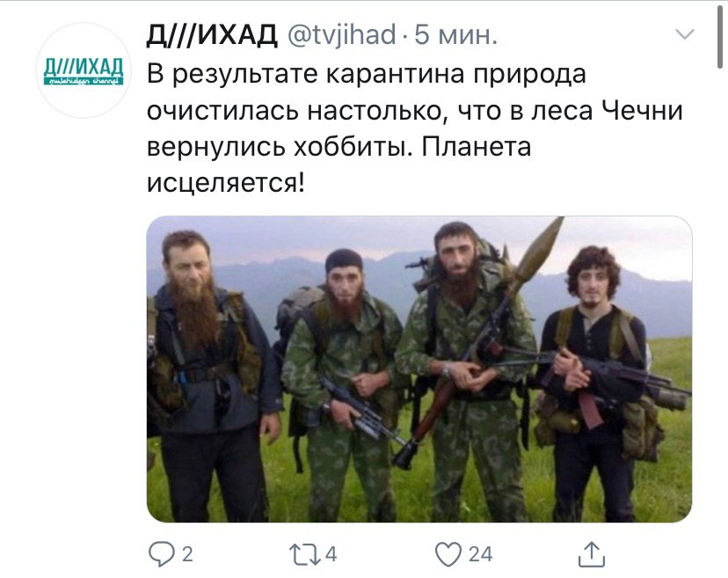Click the tweet text starting В результате карантина
The height and width of the screenshot is (578, 728).
(414, 128)
